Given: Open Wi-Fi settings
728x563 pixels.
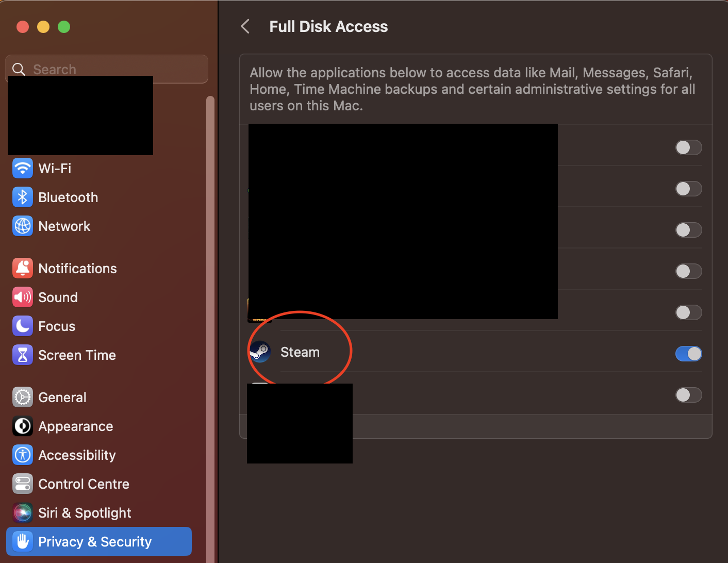Looking at the screenshot, I should coord(55,169).
